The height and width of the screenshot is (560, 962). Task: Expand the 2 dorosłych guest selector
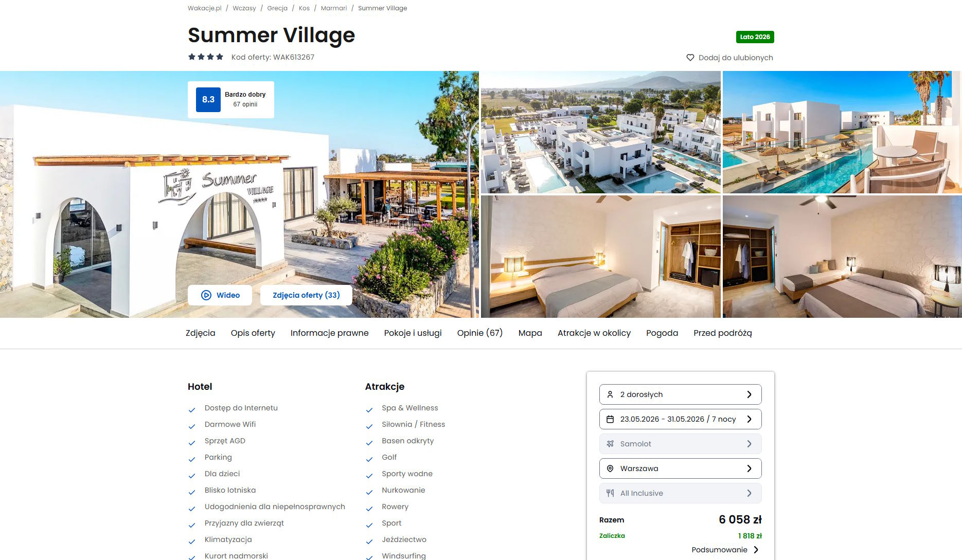pos(680,394)
